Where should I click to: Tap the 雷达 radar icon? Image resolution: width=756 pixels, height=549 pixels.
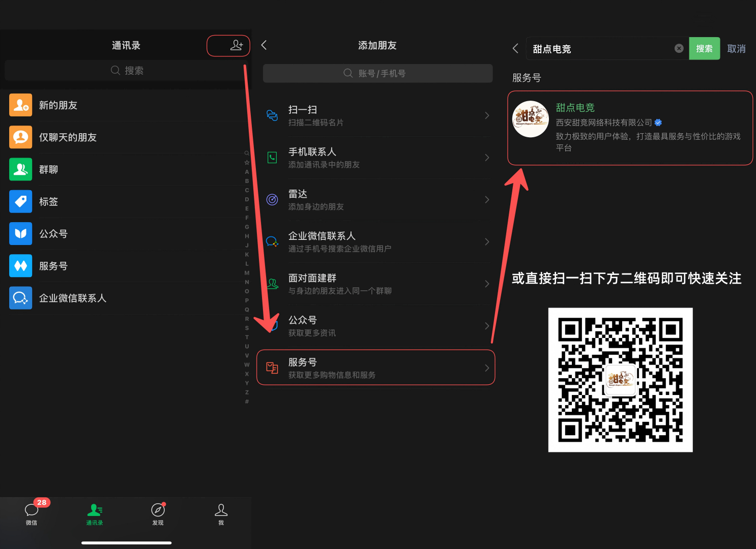point(272,199)
